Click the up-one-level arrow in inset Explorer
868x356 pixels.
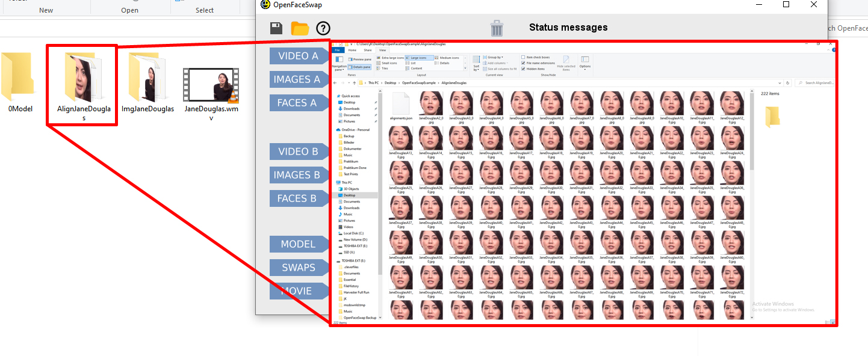tap(354, 83)
